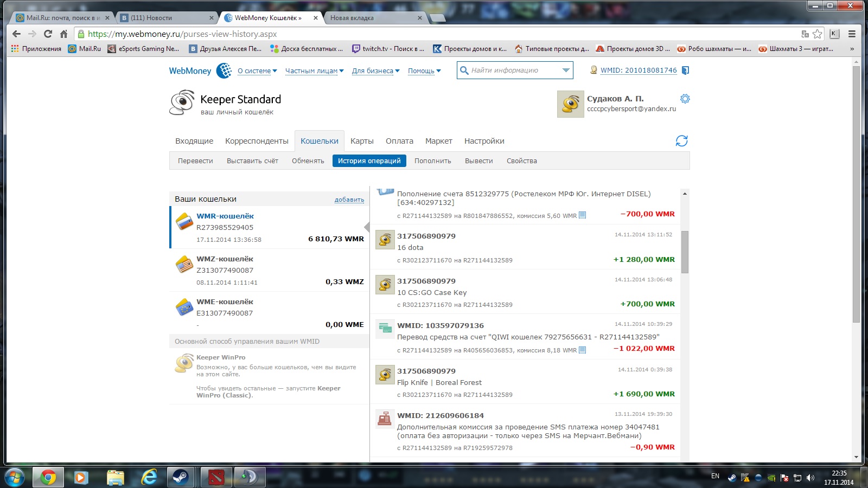
Task: Open the profile settings gear icon
Action: 685,99
